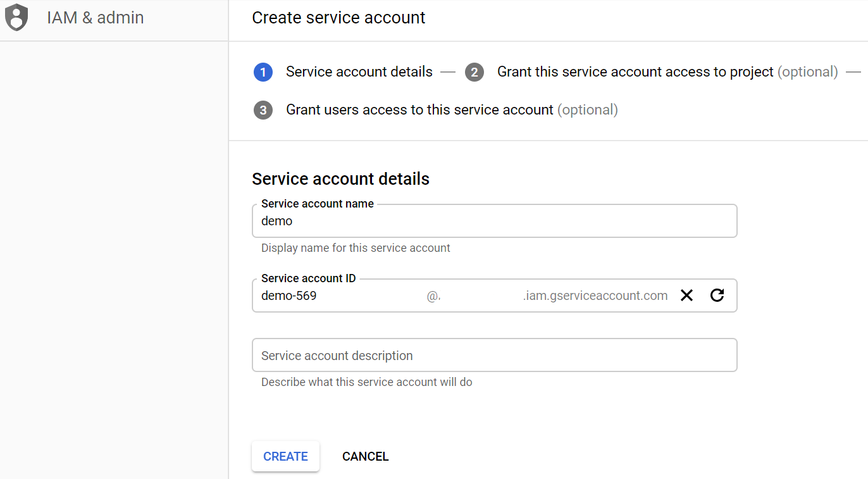Focus the Service account name field

(495, 221)
